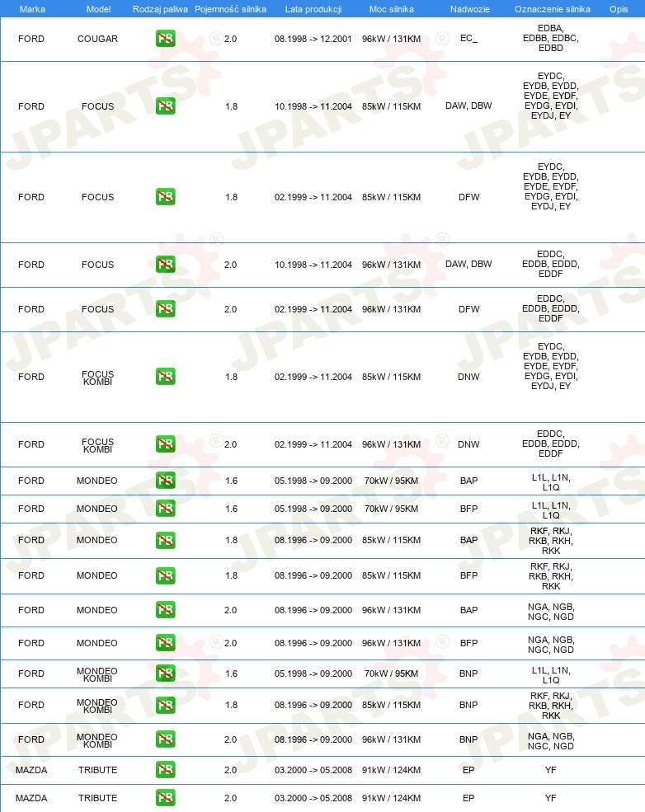Click the Nadwozie column header
Image resolution: width=645 pixels, height=812 pixels.
click(470, 9)
